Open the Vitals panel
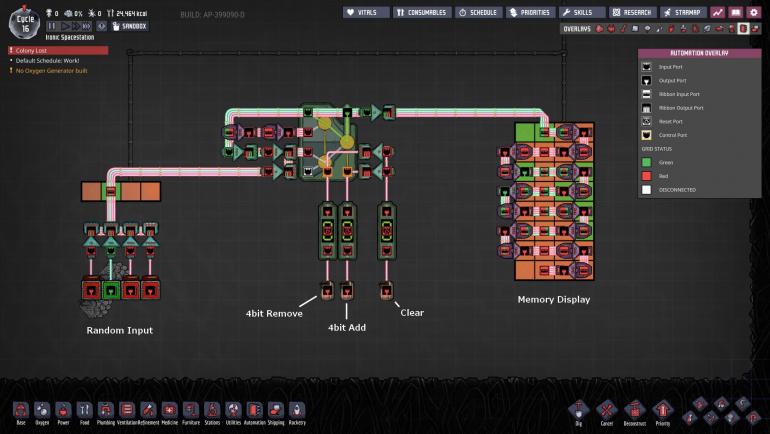This screenshot has width=770, height=434. click(x=366, y=12)
